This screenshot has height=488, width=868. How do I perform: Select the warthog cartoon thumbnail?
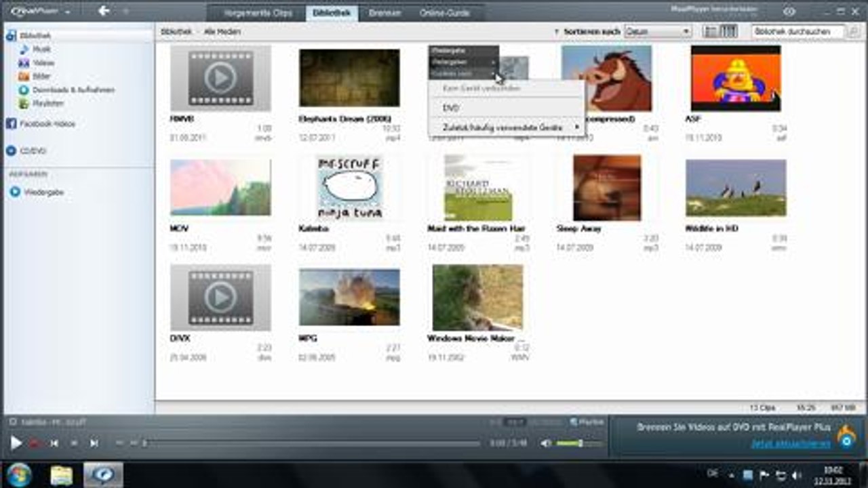click(607, 78)
